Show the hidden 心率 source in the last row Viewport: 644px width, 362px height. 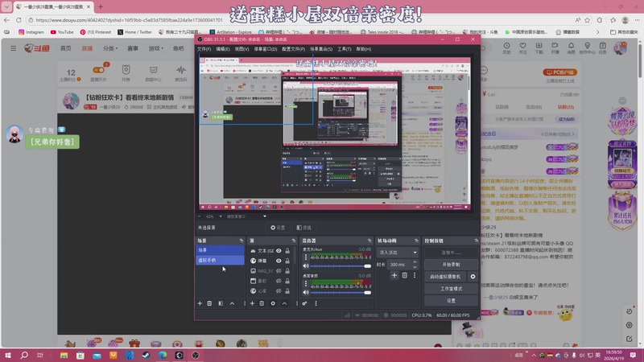pos(279,291)
